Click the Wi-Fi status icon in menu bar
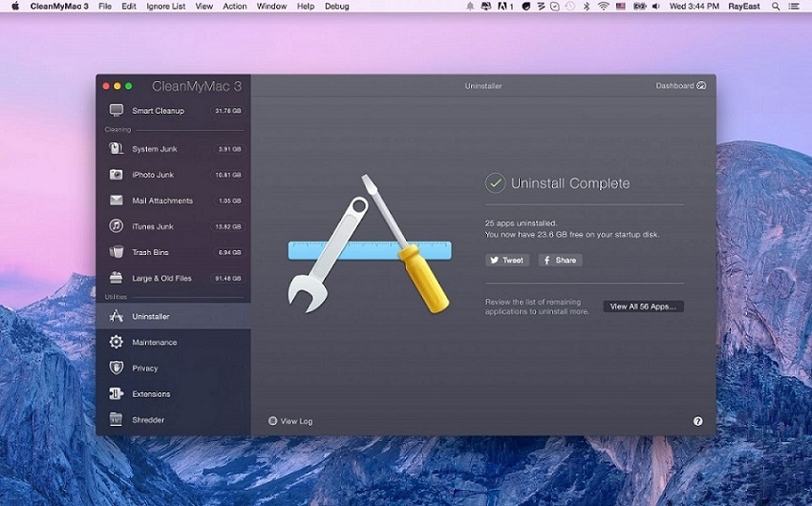Viewport: 812px width, 506px height. (x=603, y=7)
